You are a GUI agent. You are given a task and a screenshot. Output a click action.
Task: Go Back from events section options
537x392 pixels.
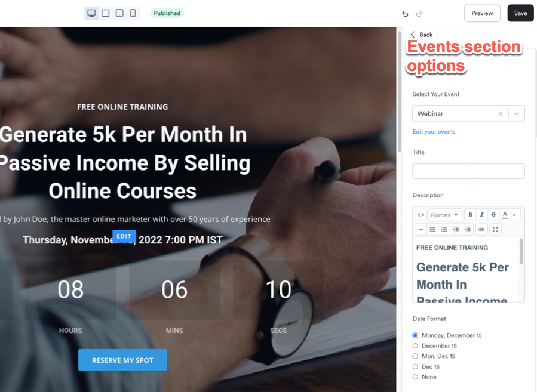tap(422, 35)
